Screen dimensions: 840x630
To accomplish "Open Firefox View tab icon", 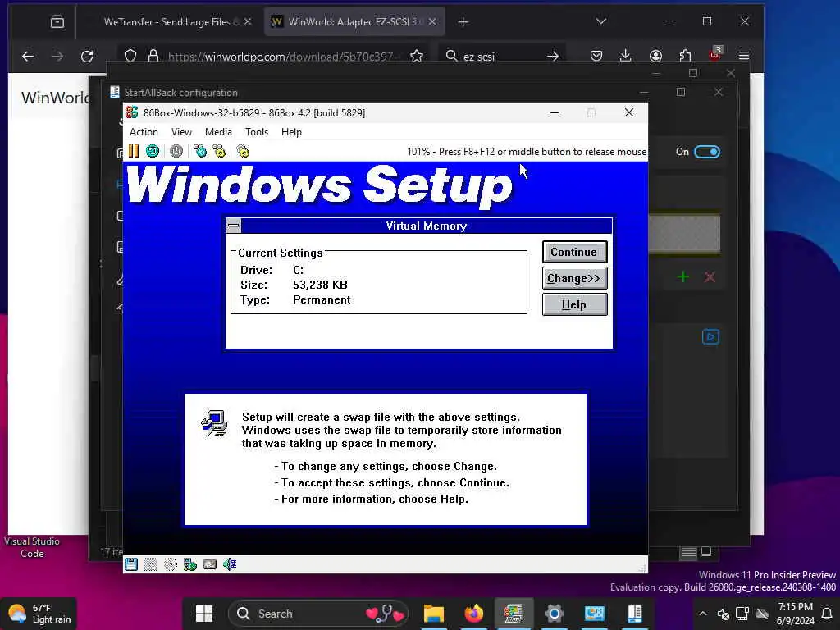I will pos(57,22).
